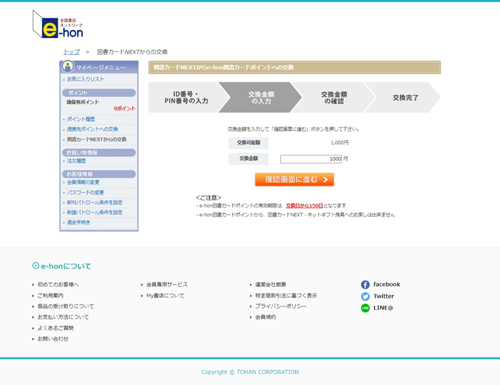
Task: Click the 交換金額 input field
Action: click(311, 159)
